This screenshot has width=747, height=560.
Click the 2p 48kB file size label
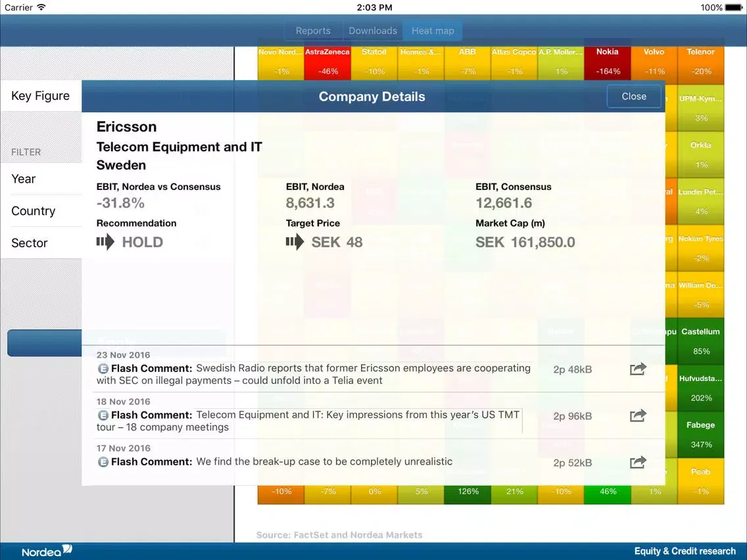coord(572,369)
